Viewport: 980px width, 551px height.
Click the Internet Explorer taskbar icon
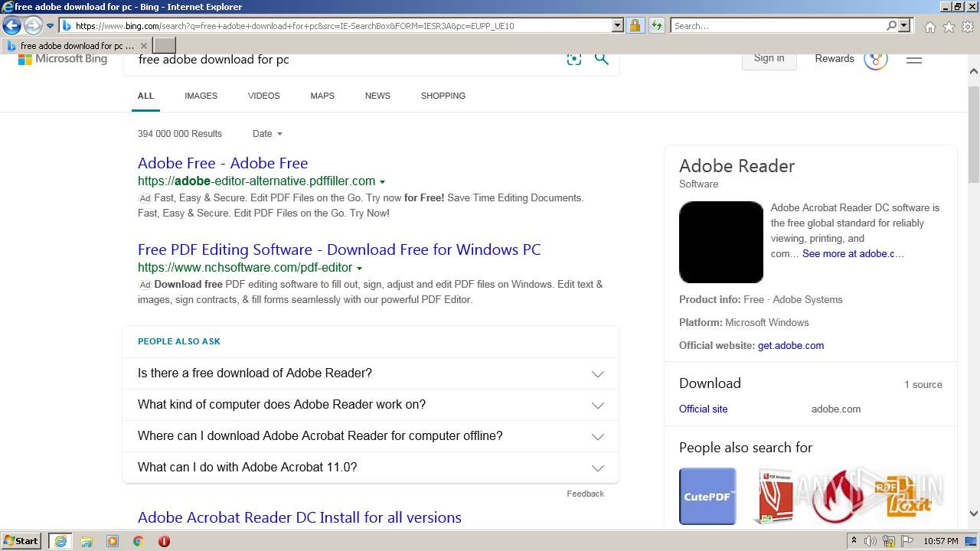click(x=60, y=541)
